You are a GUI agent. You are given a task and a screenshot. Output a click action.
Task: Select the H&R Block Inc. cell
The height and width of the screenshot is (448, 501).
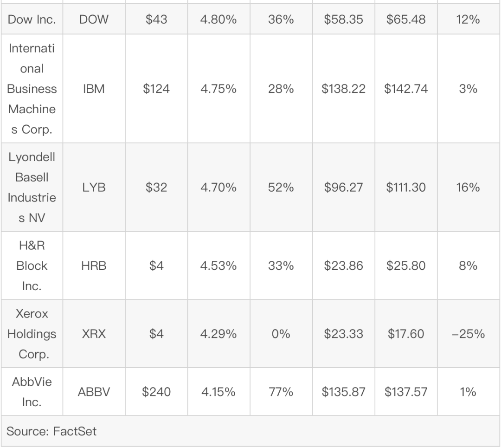pyautogui.click(x=32, y=266)
